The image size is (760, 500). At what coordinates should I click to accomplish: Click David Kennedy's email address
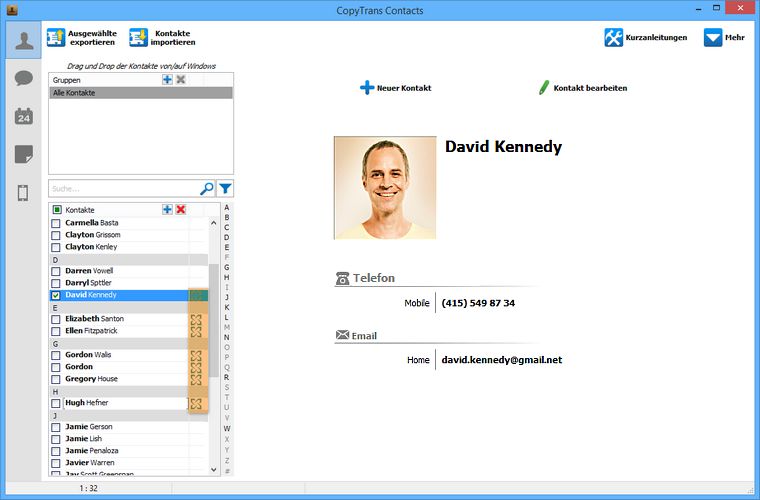(x=502, y=360)
